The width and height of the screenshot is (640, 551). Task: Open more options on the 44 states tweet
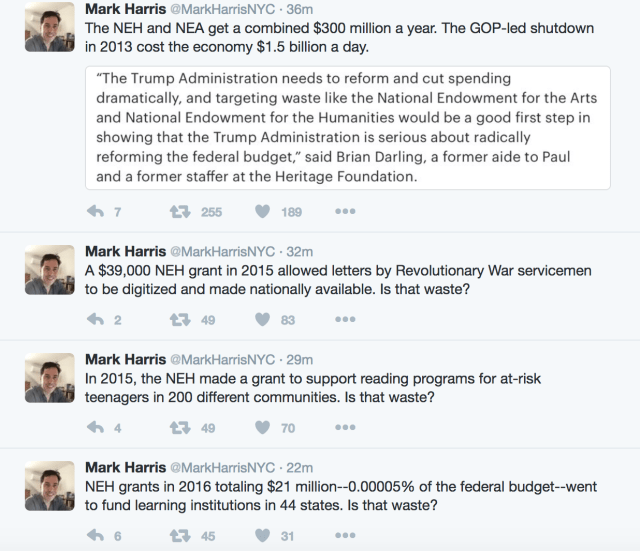click(345, 536)
